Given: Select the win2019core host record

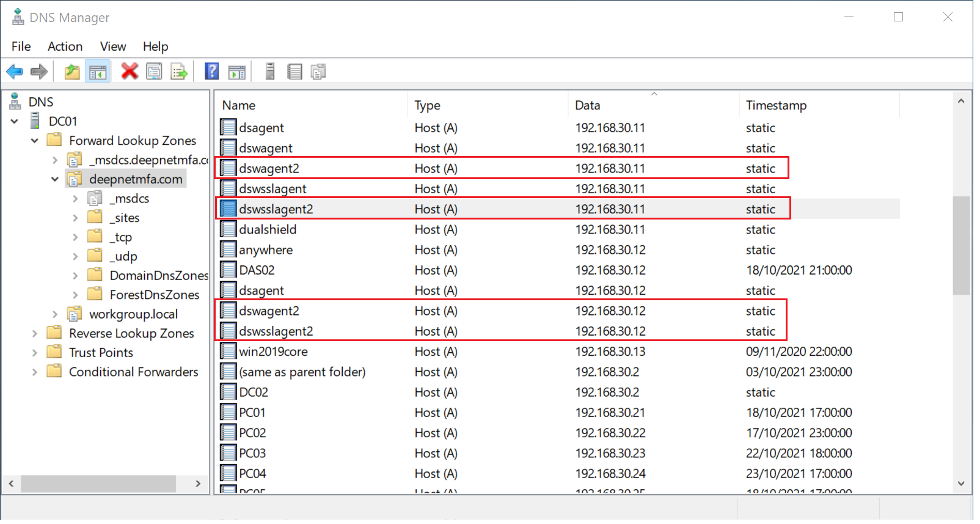Looking at the screenshot, I should tap(273, 352).
